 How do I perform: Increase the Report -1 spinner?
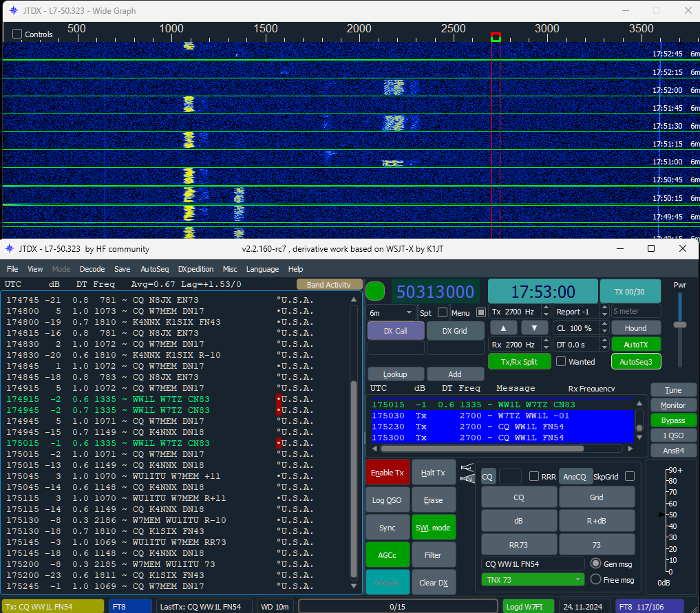pyautogui.click(x=604, y=308)
